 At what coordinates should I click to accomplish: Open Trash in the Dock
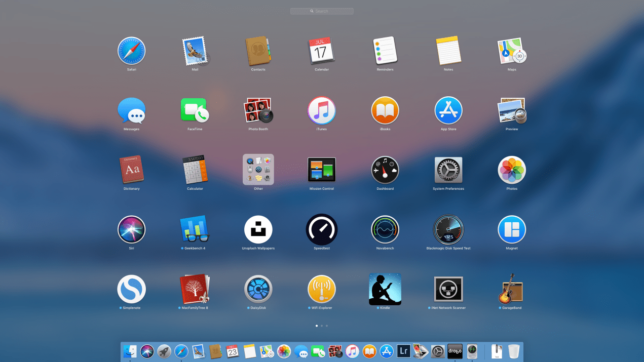(x=514, y=351)
